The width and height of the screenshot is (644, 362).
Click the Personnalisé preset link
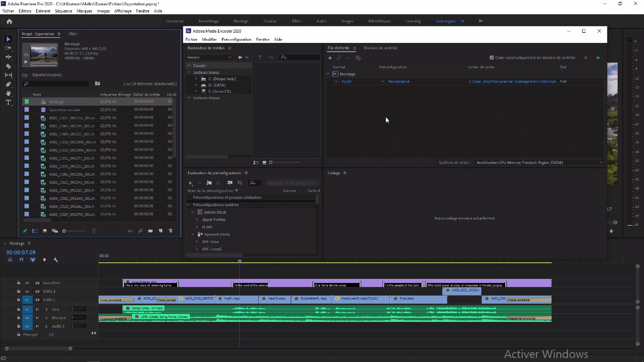pyautogui.click(x=399, y=81)
